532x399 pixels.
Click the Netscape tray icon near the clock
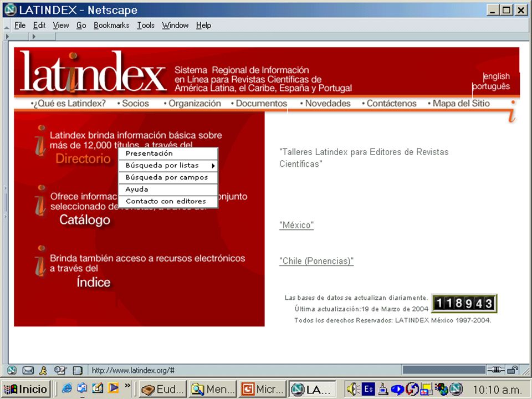coord(456,389)
